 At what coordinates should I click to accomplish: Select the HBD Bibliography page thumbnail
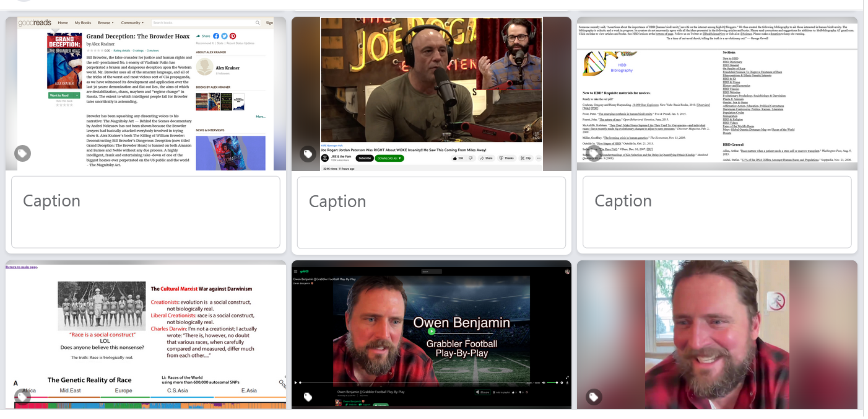pyautogui.click(x=717, y=94)
